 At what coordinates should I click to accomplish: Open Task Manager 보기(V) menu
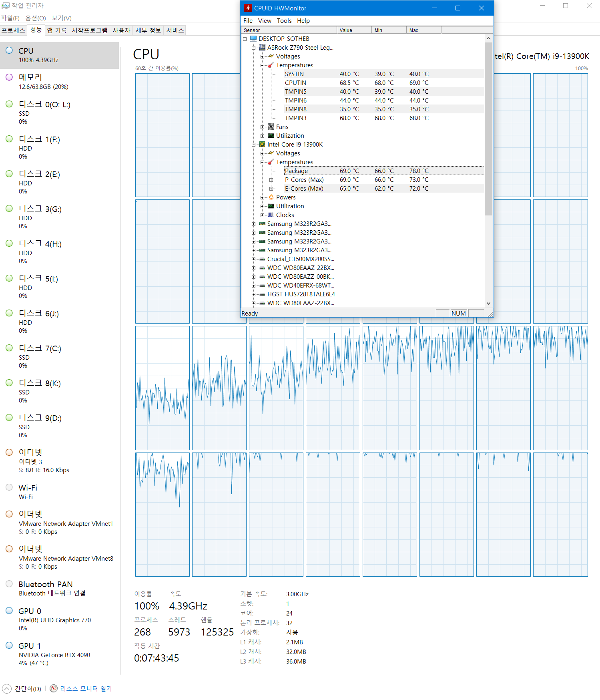click(62, 18)
